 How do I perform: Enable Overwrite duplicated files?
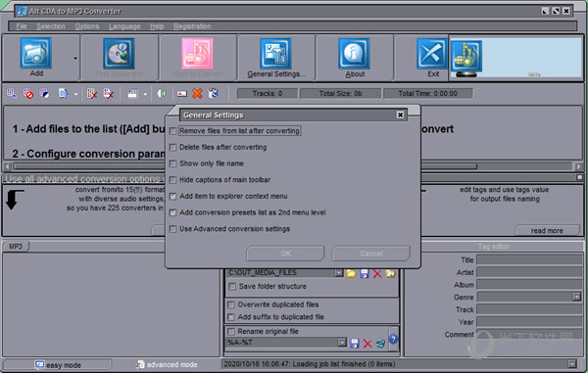coord(231,304)
